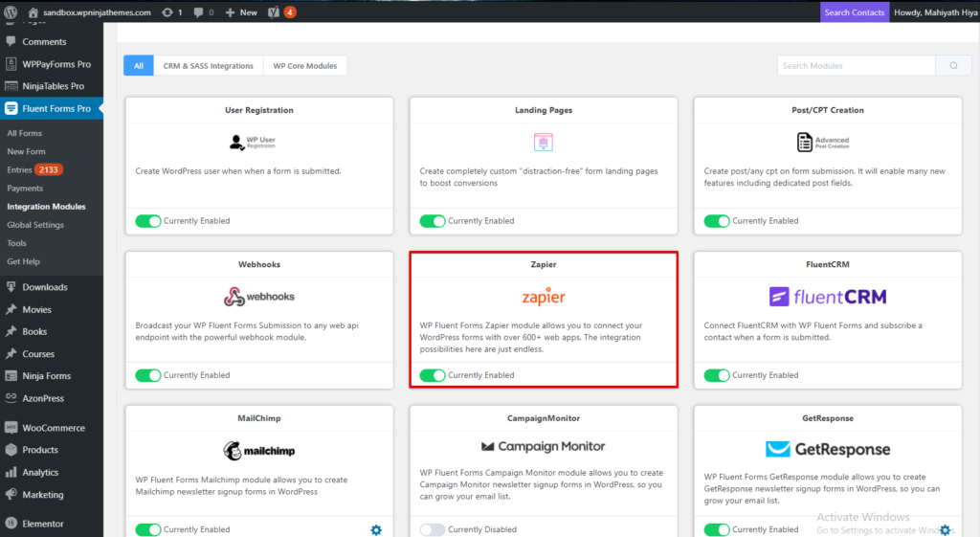Image resolution: width=980 pixels, height=537 pixels.
Task: Toggle the FluentCRM module switch
Action: pyautogui.click(x=717, y=375)
